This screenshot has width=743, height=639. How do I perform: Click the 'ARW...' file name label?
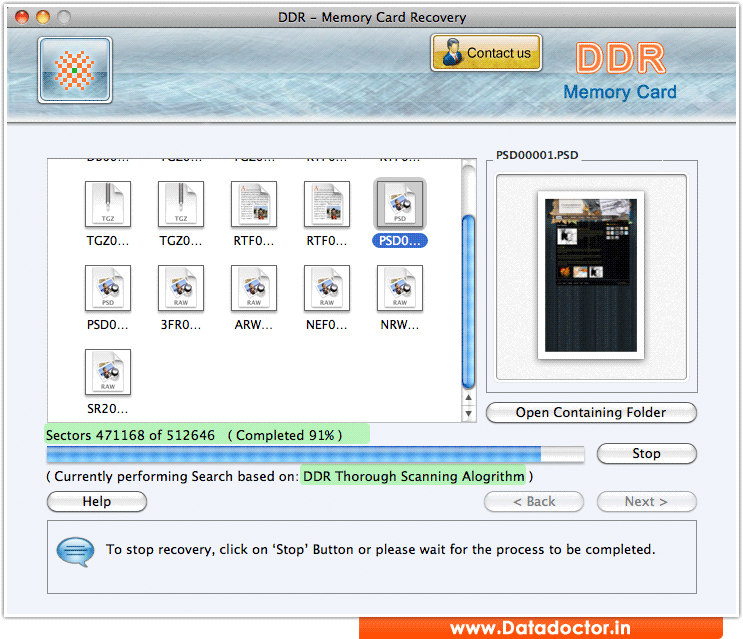[x=254, y=324]
